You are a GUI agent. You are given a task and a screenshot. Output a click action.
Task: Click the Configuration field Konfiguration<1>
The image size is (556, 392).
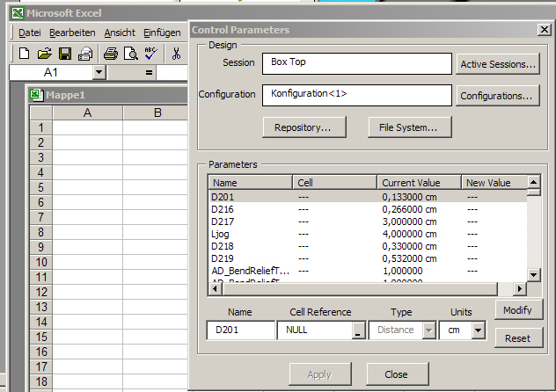(356, 95)
